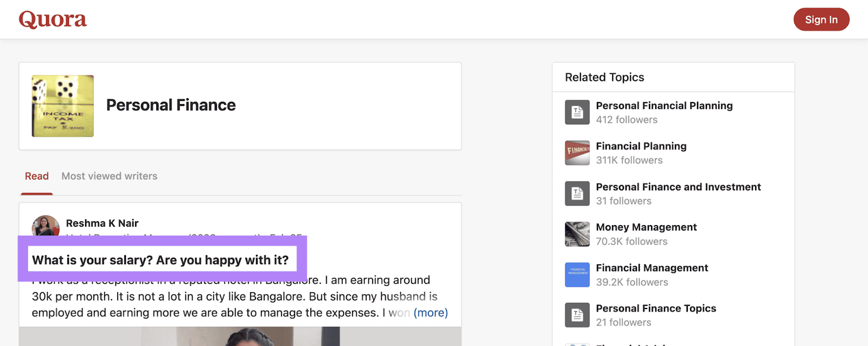
Task: Click the partially visible topic icon below Personal Finance Topics
Action: pos(577,344)
